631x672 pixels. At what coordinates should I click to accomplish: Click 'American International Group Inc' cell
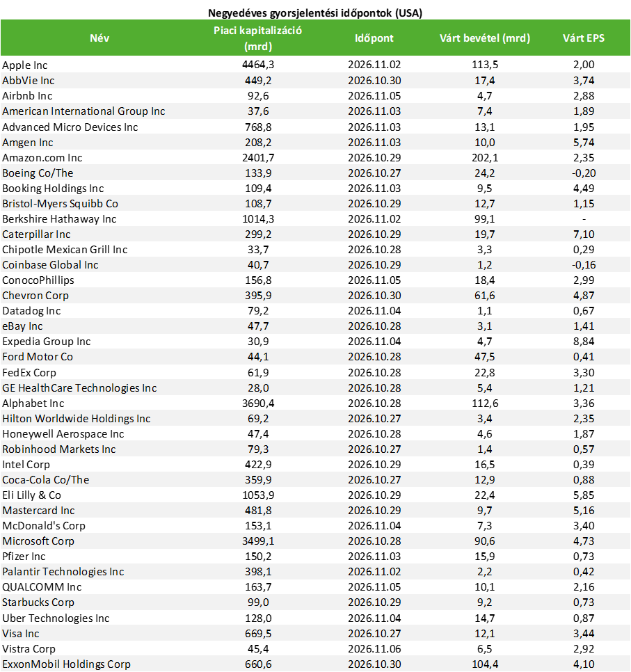click(83, 111)
